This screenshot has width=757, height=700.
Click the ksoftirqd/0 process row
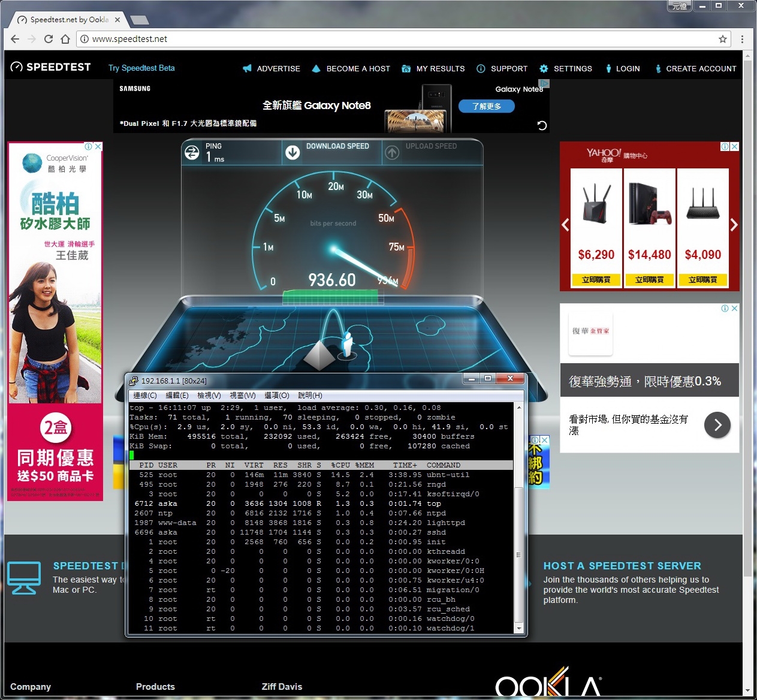[x=321, y=494]
